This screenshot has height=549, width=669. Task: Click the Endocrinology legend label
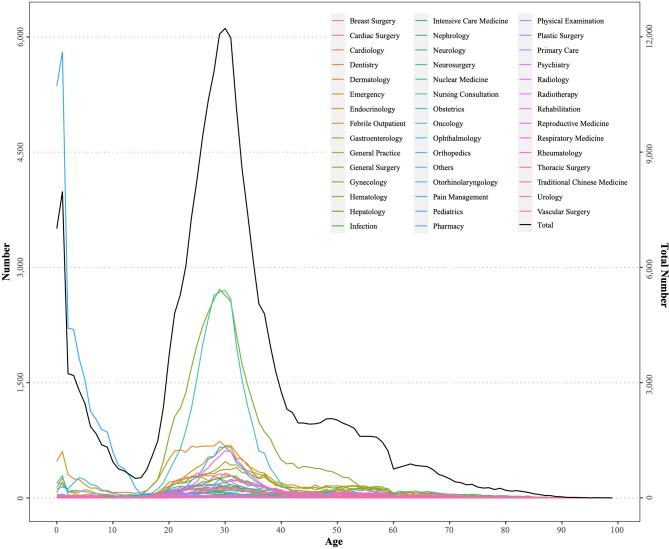372,109
